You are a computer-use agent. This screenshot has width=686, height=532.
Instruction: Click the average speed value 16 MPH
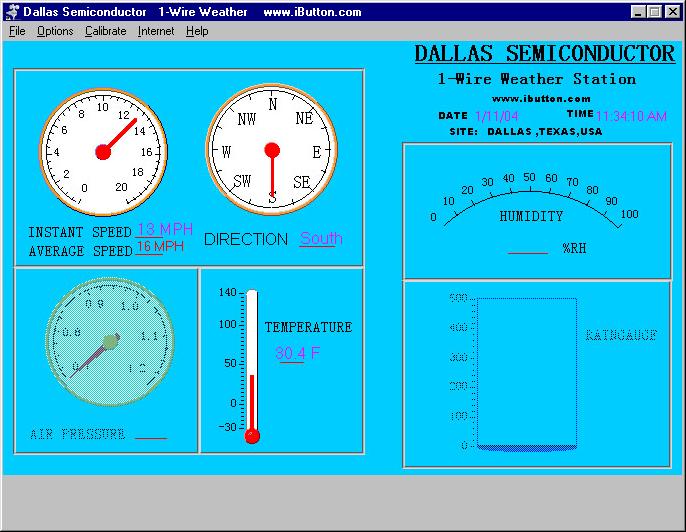[160, 246]
